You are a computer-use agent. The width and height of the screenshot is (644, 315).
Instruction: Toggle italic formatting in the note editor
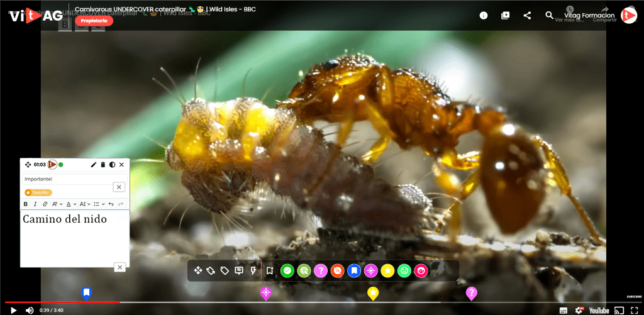(35, 204)
